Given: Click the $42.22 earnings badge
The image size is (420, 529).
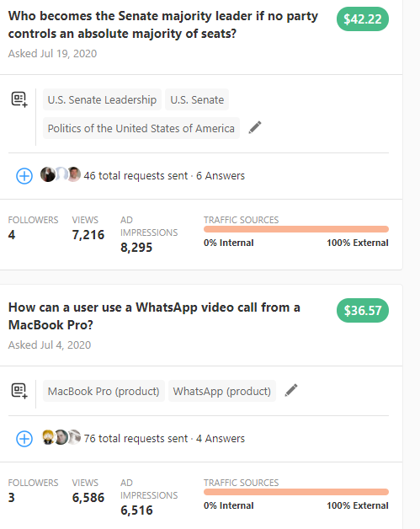Looking at the screenshot, I should tap(363, 19).
